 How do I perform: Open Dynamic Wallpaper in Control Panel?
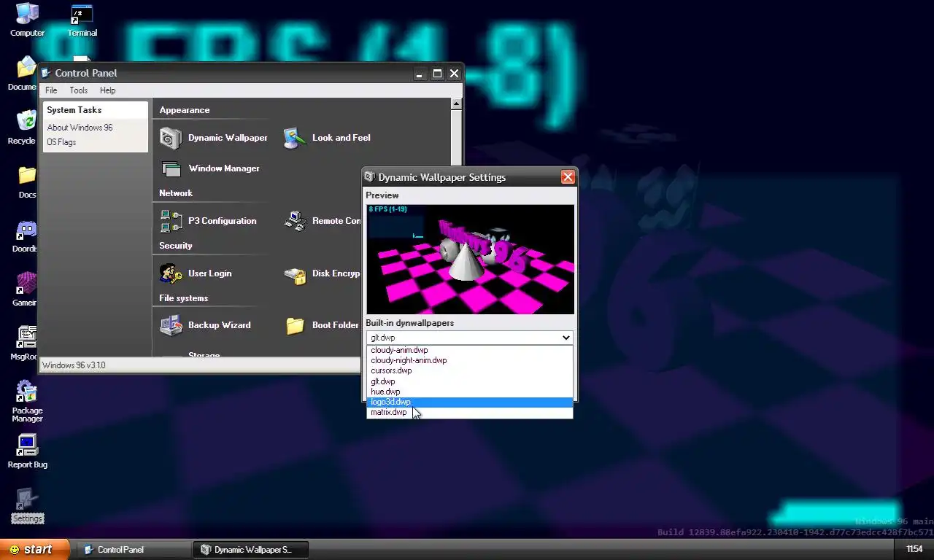[x=213, y=138]
